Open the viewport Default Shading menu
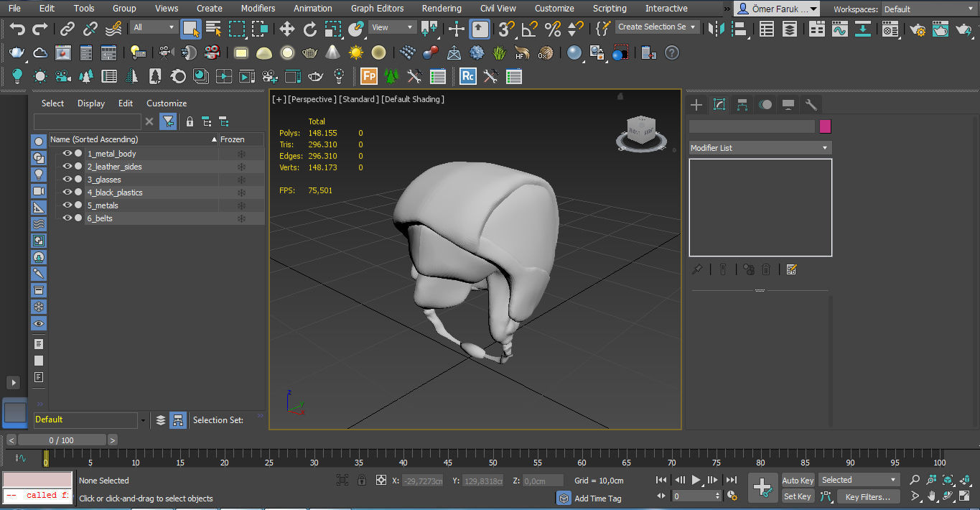This screenshot has height=510, width=980. pos(413,99)
